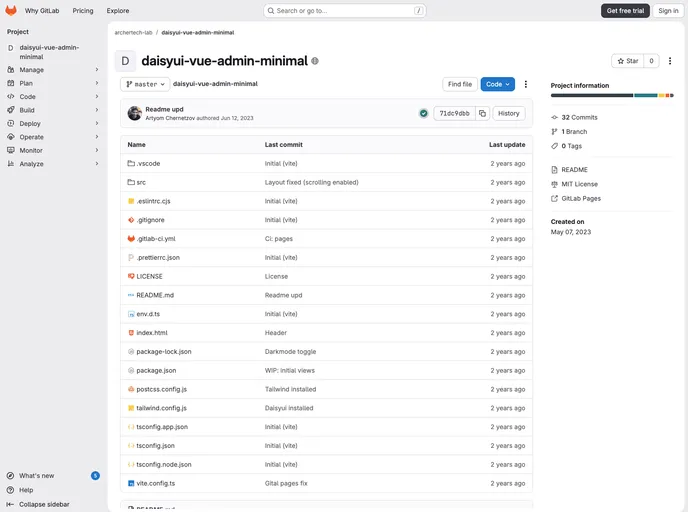Expand the Deploy sidebar section chevron
This screenshot has height=512, width=688.
[97, 123]
